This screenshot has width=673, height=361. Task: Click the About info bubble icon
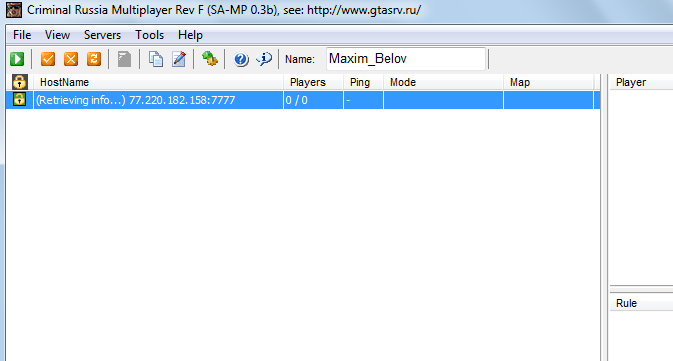pos(264,59)
